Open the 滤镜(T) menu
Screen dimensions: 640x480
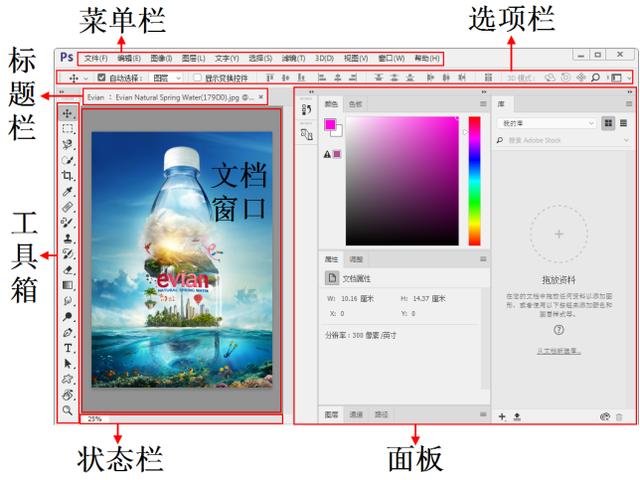tap(293, 58)
